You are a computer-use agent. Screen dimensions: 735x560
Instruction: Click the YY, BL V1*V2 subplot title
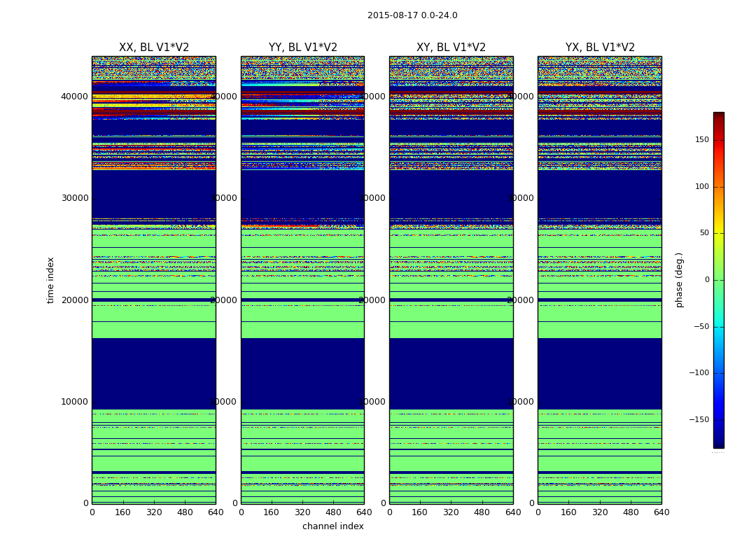[x=302, y=48]
